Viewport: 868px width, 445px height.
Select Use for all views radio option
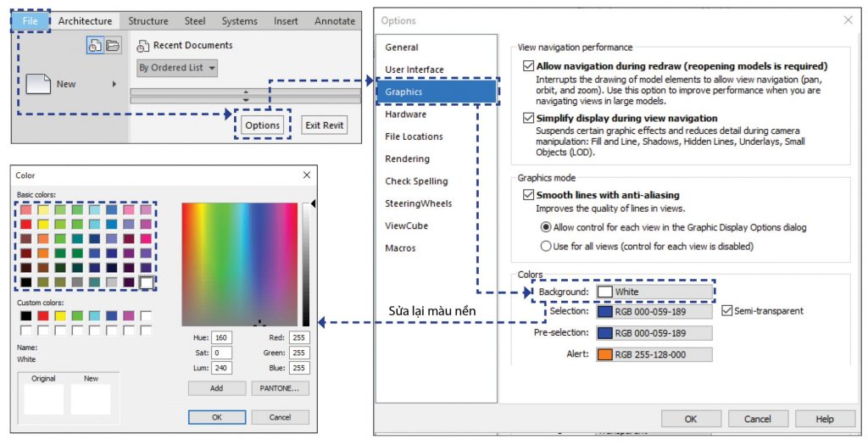pyautogui.click(x=546, y=246)
